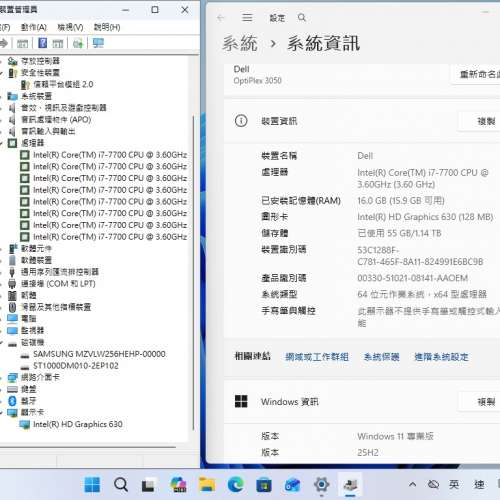Select 滑鼠及其他指標裝置 category
Image resolution: width=500 pixels, height=500 pixels.
point(56,307)
